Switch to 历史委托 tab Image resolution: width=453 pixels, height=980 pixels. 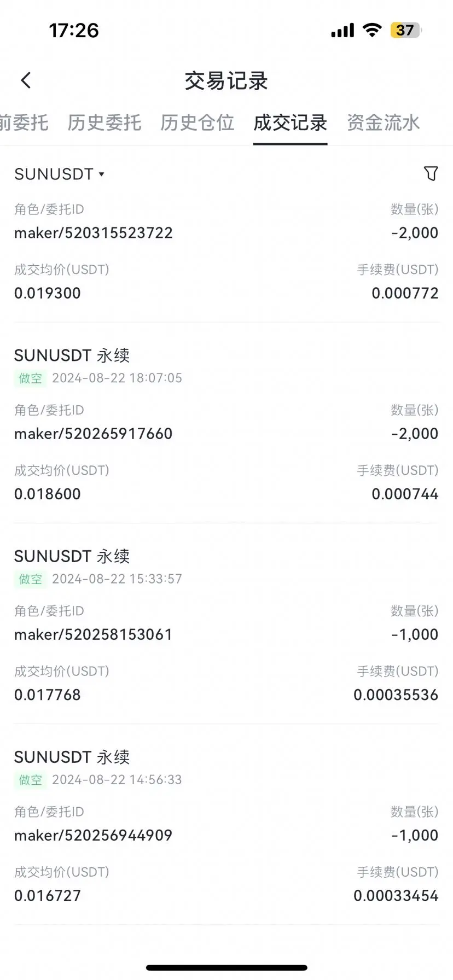pyautogui.click(x=104, y=122)
